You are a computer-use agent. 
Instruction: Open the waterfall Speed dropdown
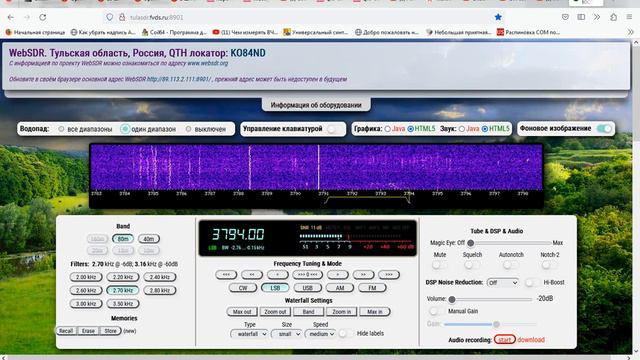pyautogui.click(x=320, y=334)
